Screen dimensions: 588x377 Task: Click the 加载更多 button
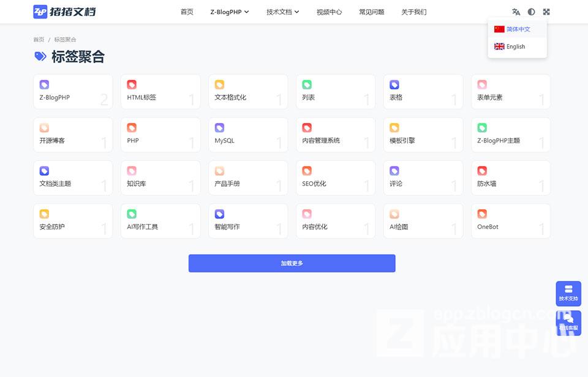click(292, 263)
